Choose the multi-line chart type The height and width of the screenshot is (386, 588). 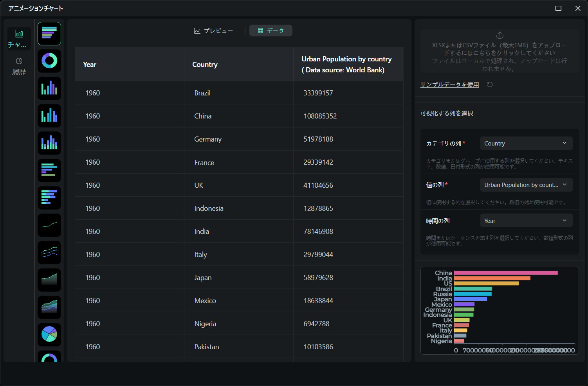[x=49, y=253]
